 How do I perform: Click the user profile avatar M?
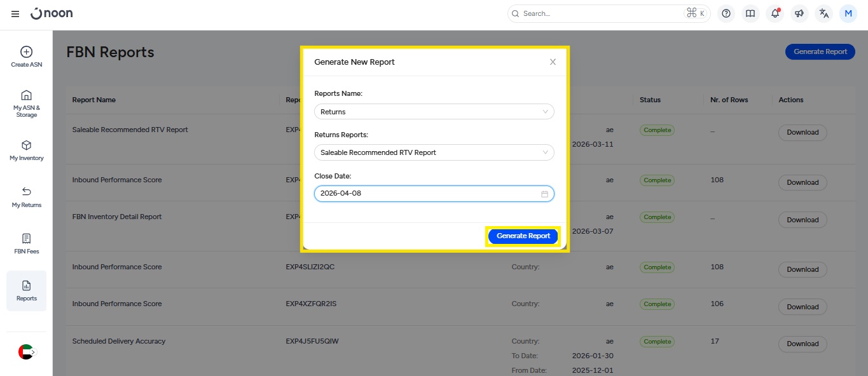pos(848,13)
